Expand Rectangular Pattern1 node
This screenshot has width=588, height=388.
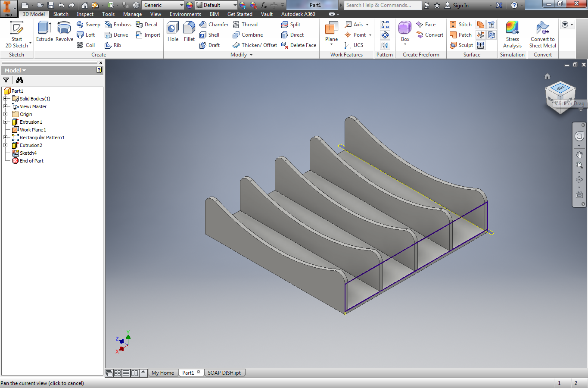[x=6, y=138]
